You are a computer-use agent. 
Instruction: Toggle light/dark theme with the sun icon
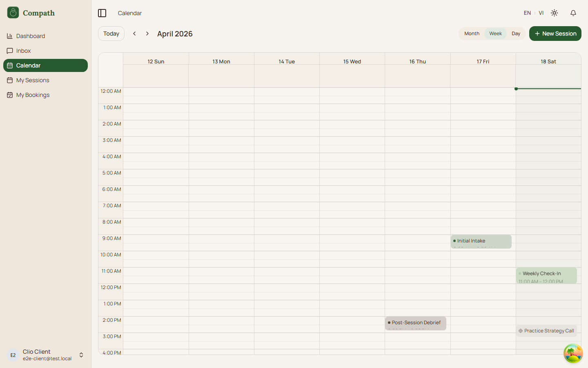554,13
